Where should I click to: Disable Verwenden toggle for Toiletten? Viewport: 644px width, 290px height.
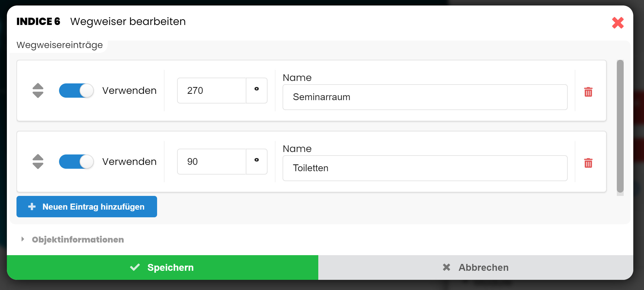(76, 162)
